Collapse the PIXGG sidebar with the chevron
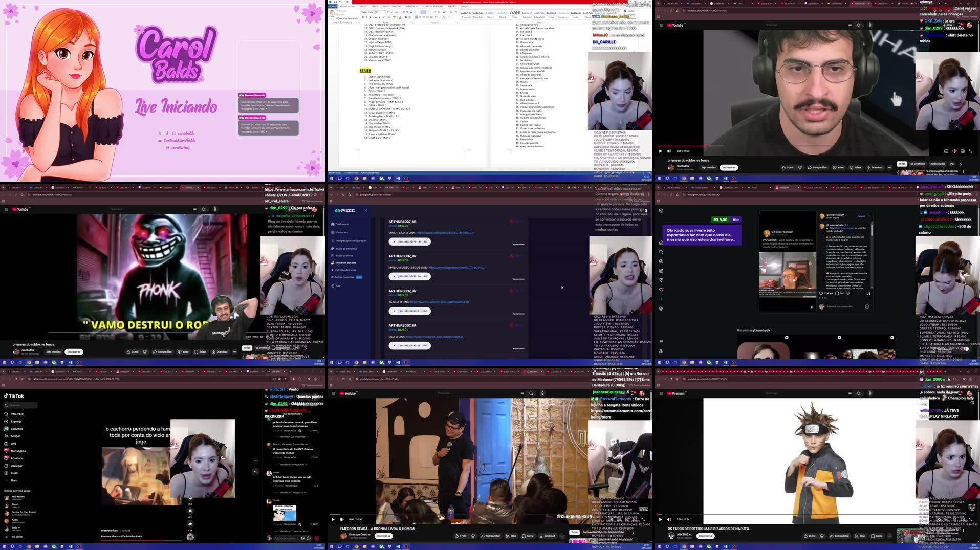This screenshot has width=980, height=550. click(x=366, y=211)
